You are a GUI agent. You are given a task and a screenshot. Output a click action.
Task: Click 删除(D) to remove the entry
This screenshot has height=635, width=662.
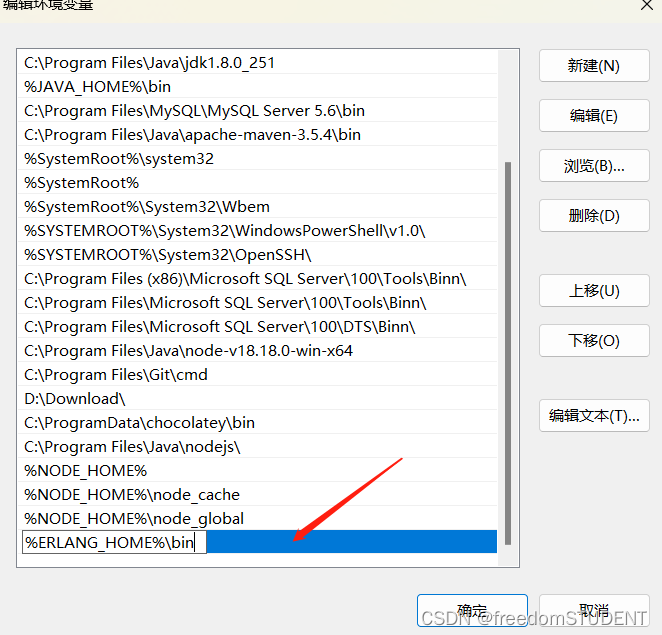click(x=593, y=216)
